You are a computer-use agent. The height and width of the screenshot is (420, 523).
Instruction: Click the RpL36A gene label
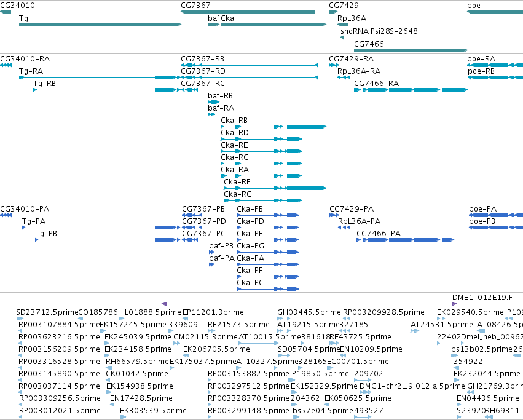click(352, 18)
